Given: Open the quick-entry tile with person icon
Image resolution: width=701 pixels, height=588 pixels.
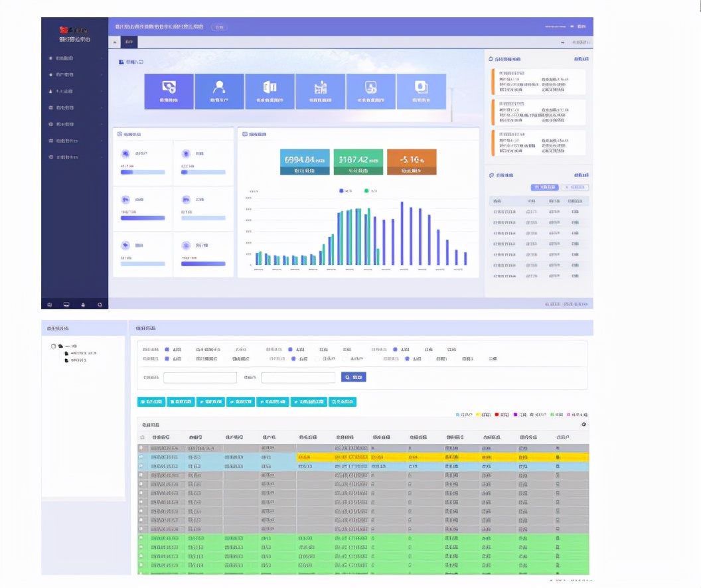Looking at the screenshot, I should click(219, 91).
